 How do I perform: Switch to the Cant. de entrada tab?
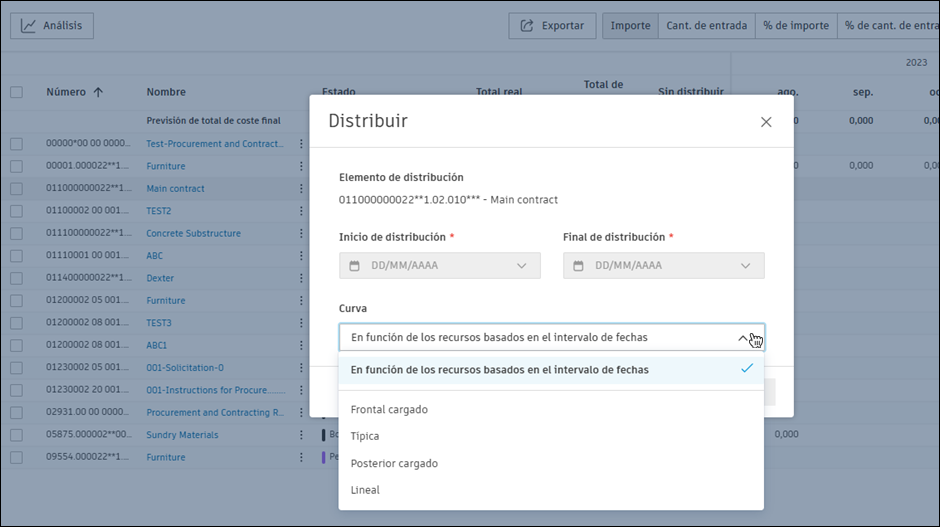point(706,26)
